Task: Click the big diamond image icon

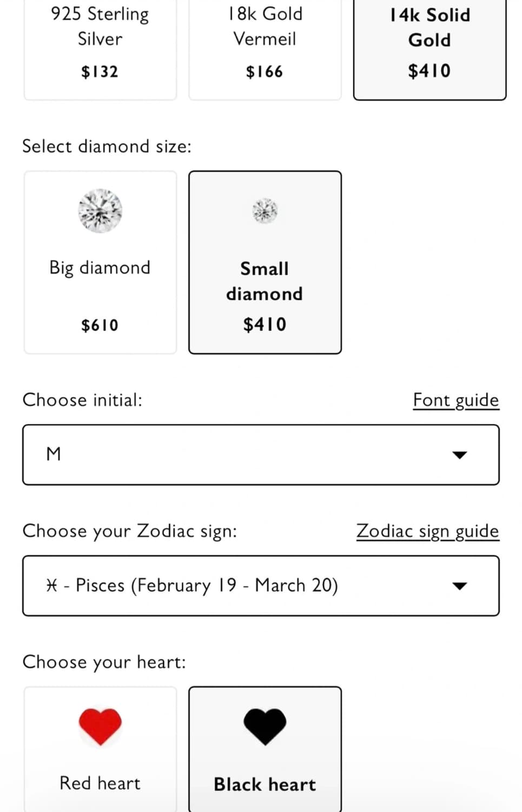Action: click(100, 211)
